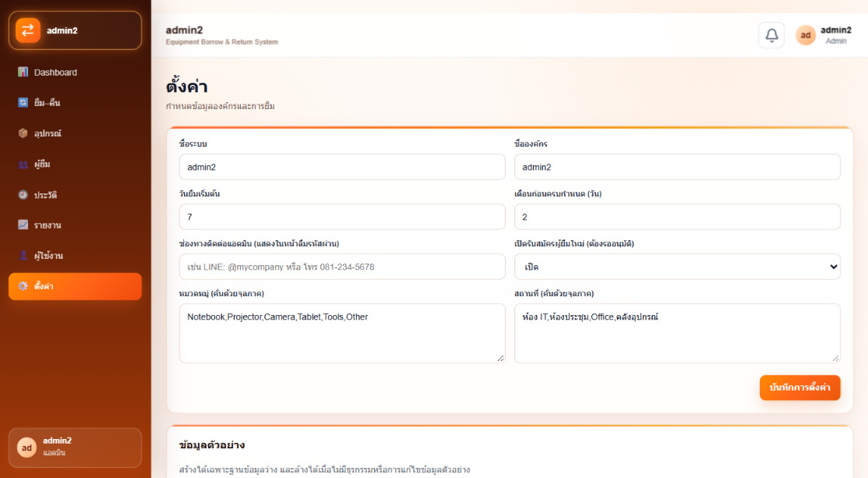Save settings with บันทึกการตั้งค่า button
The height and width of the screenshot is (478, 868).
click(x=800, y=388)
